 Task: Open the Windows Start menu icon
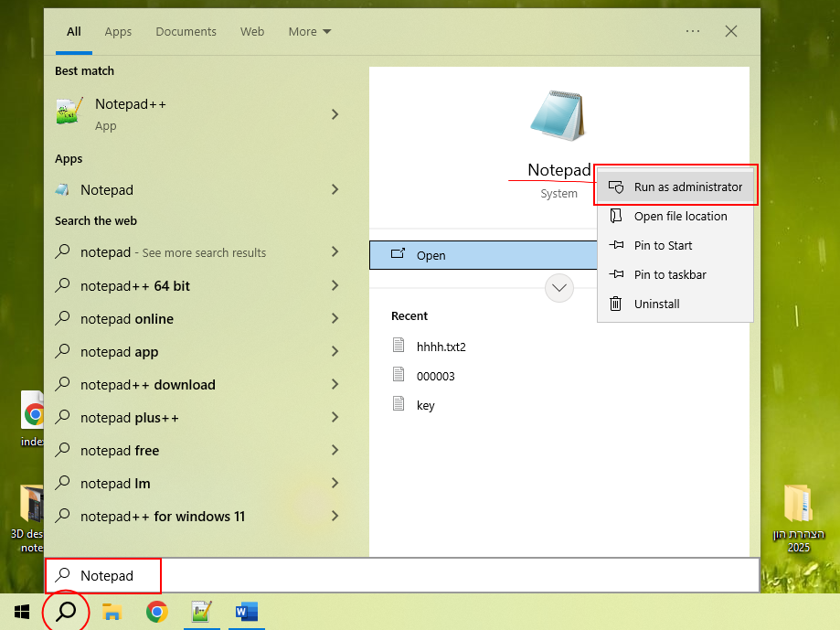click(x=21, y=612)
